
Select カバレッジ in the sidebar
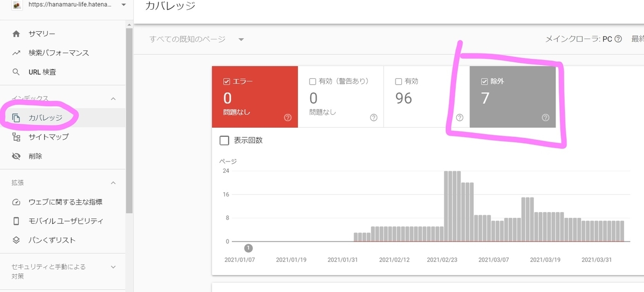(x=63, y=118)
